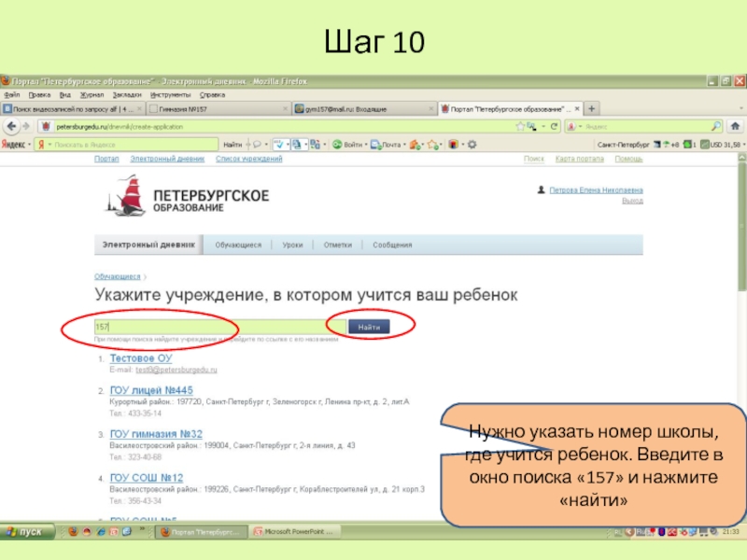This screenshot has height=560, width=747.
Task: Click the reload page icon
Action: click(554, 126)
